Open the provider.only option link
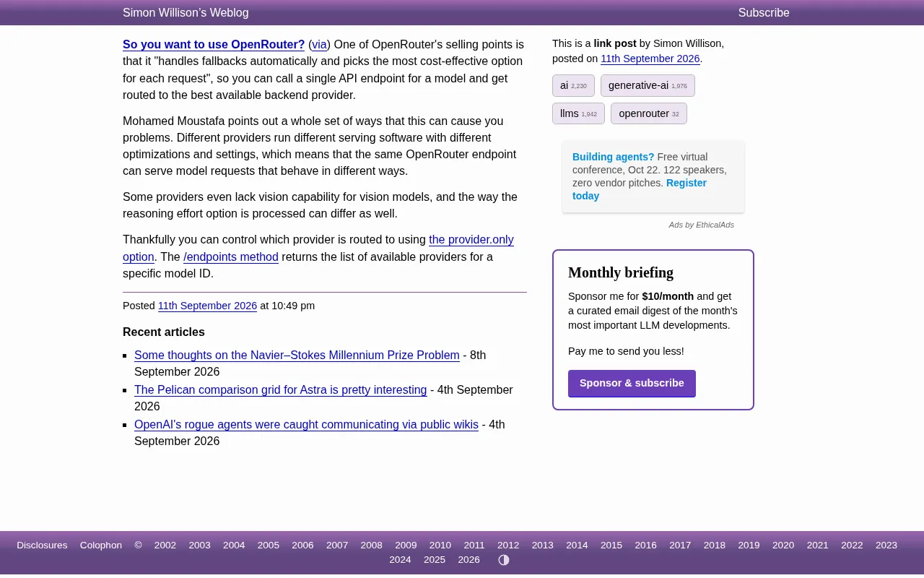 (318, 248)
